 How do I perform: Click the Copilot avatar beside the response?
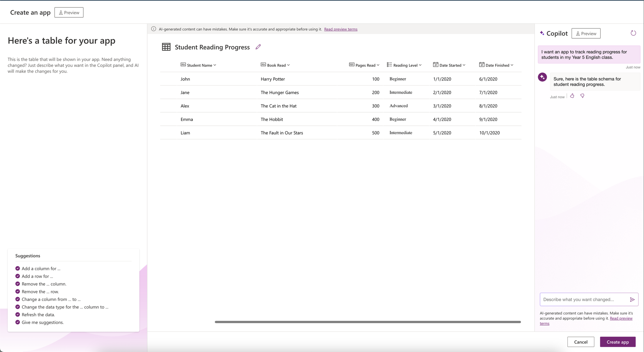pos(542,77)
